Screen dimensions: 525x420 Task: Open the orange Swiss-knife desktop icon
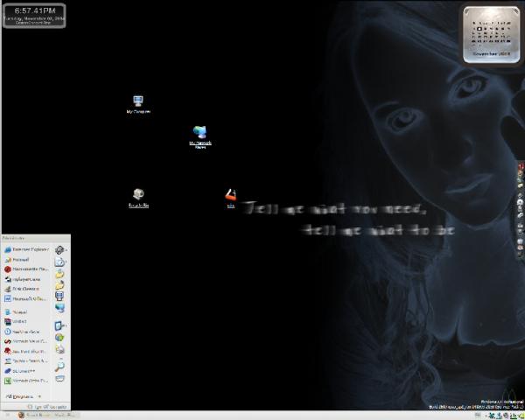pos(231,198)
